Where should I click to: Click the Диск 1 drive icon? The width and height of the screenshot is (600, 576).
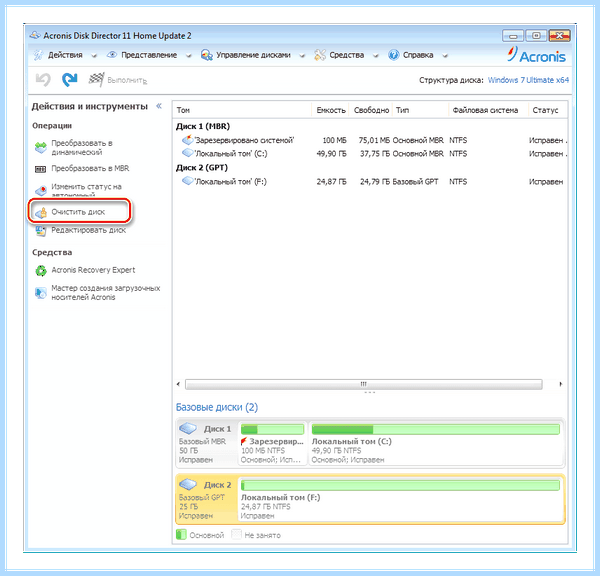coord(188,428)
